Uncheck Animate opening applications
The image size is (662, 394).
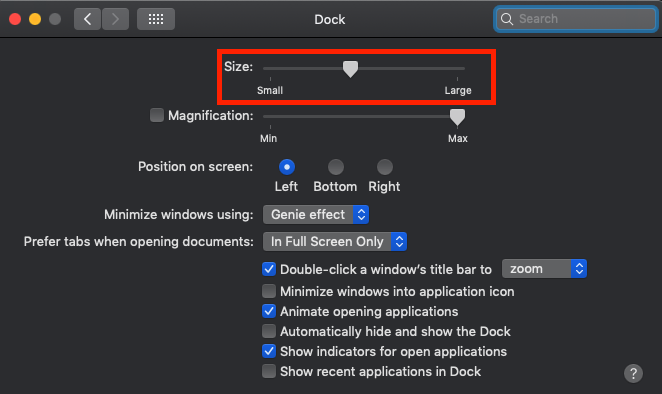click(x=269, y=311)
